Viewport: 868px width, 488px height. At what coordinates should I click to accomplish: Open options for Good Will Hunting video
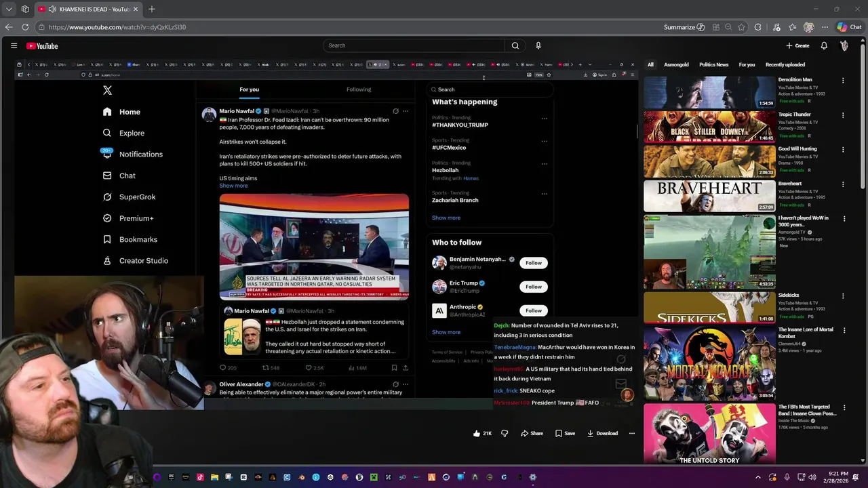click(x=843, y=150)
